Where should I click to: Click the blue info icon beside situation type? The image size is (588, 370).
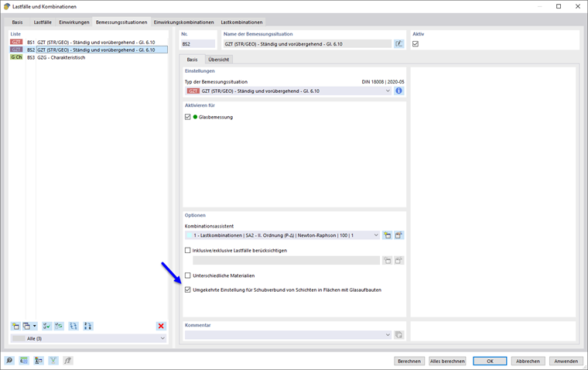pyautogui.click(x=399, y=91)
